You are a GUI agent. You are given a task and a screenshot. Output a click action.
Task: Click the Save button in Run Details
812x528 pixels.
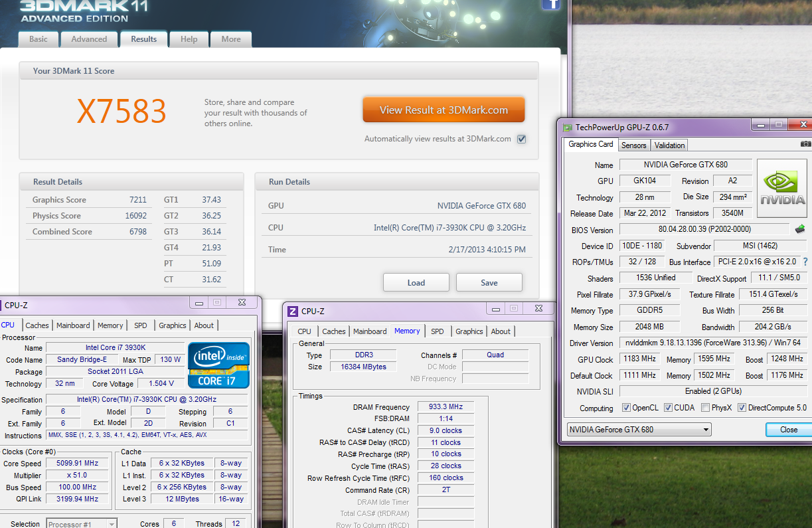click(x=489, y=282)
